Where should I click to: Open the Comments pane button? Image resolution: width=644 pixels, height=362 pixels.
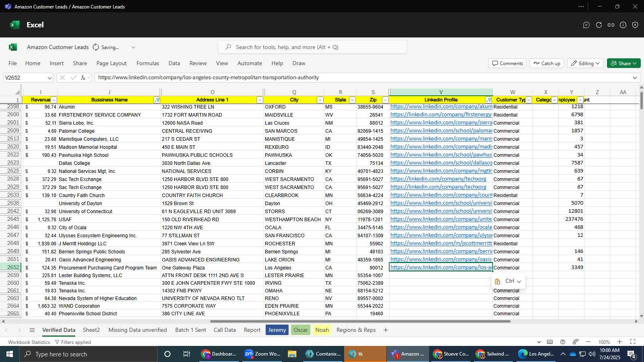[x=507, y=63]
